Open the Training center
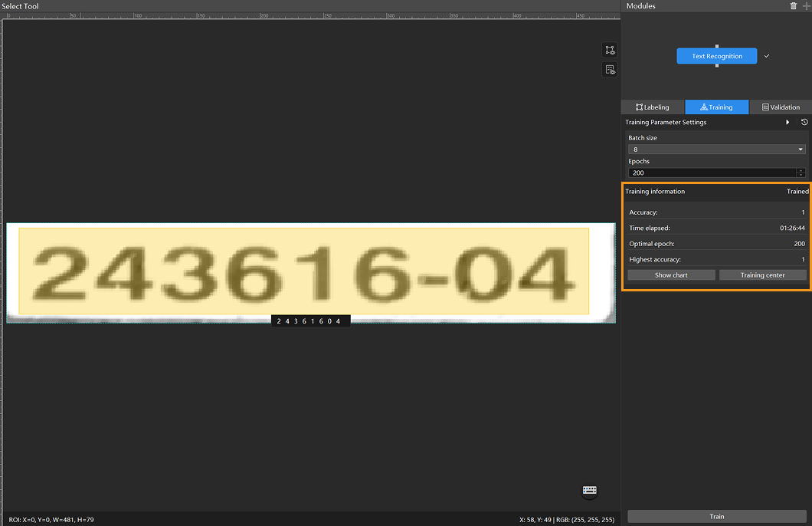Viewport: 812px width, 526px height. coord(763,275)
